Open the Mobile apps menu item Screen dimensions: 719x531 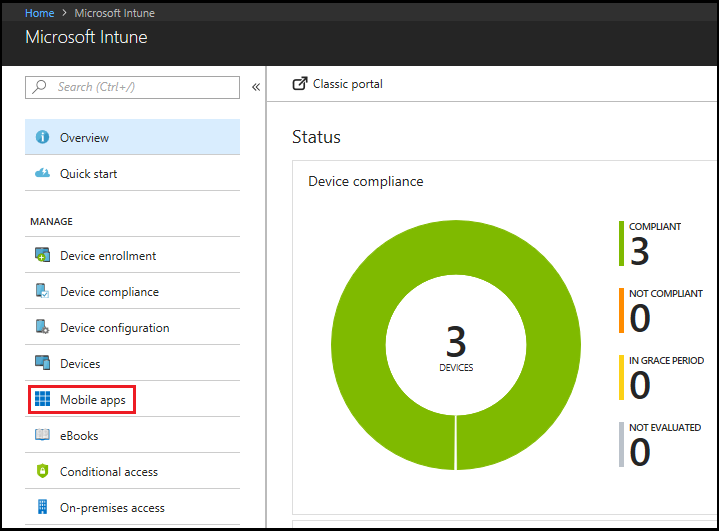click(x=93, y=400)
